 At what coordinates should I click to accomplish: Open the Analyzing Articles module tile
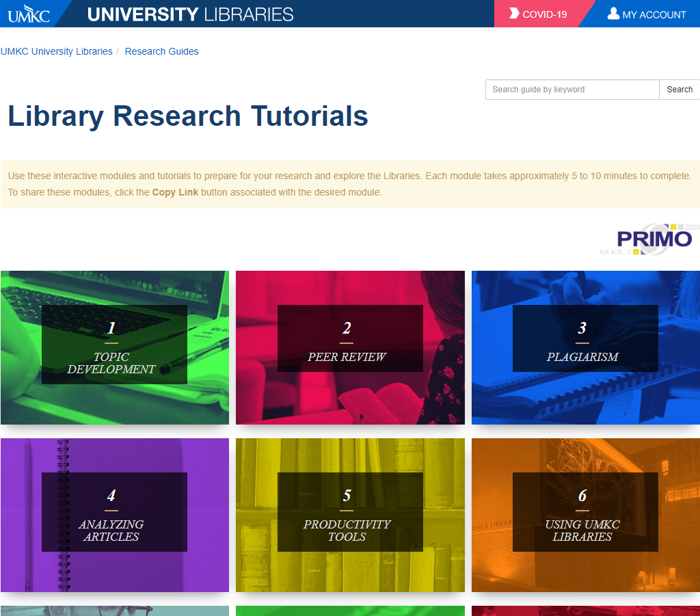pos(115,515)
